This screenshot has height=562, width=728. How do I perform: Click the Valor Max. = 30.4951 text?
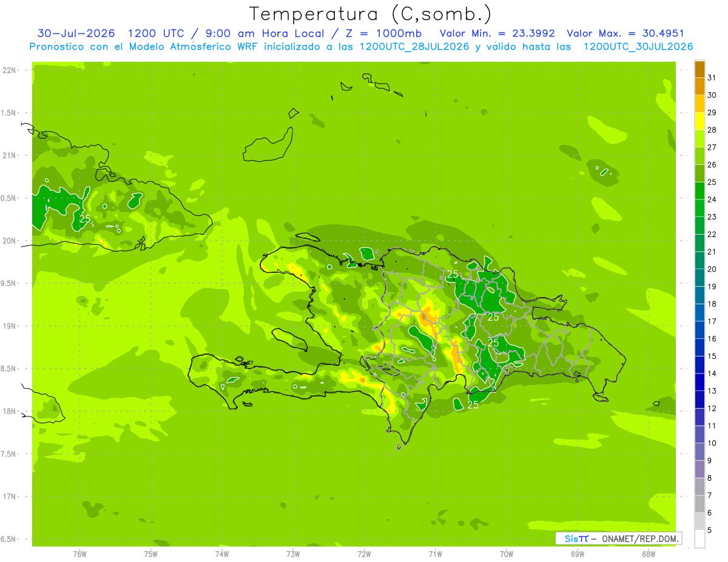625,33
